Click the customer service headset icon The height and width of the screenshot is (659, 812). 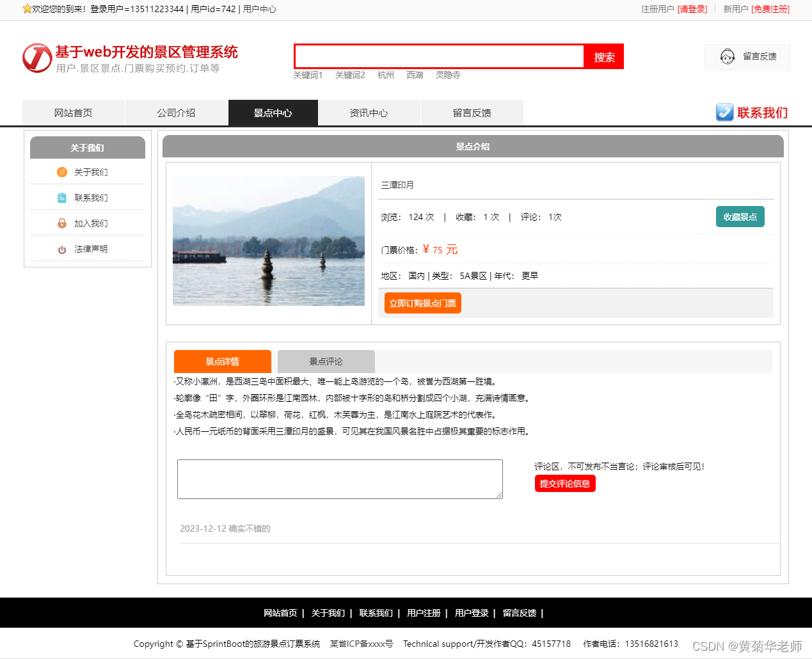pos(728,57)
